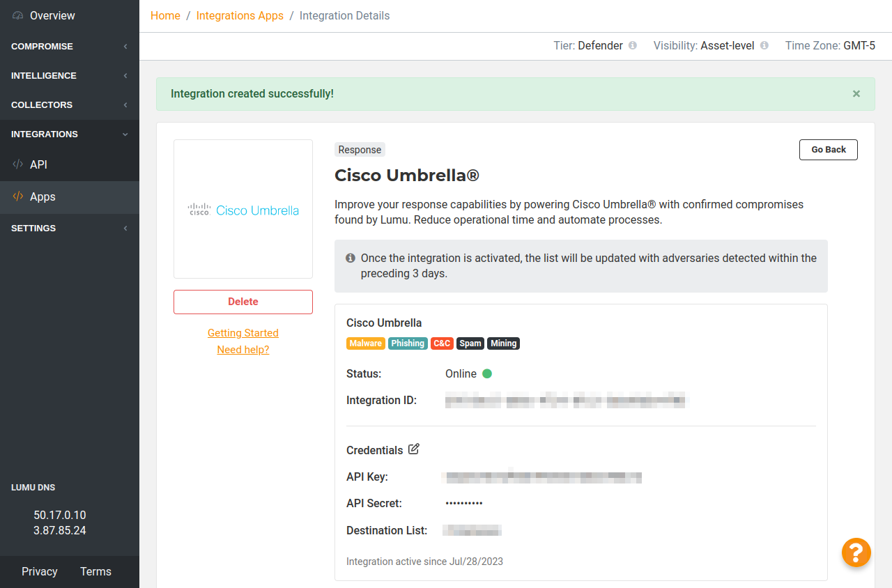Click the API code icon in sidebar

pyautogui.click(x=18, y=164)
